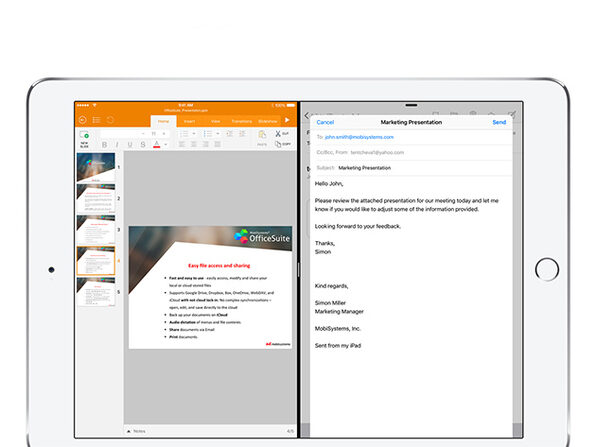The height and width of the screenshot is (447, 596).
Task: Start slideshow with the play icon
Action: point(287,120)
